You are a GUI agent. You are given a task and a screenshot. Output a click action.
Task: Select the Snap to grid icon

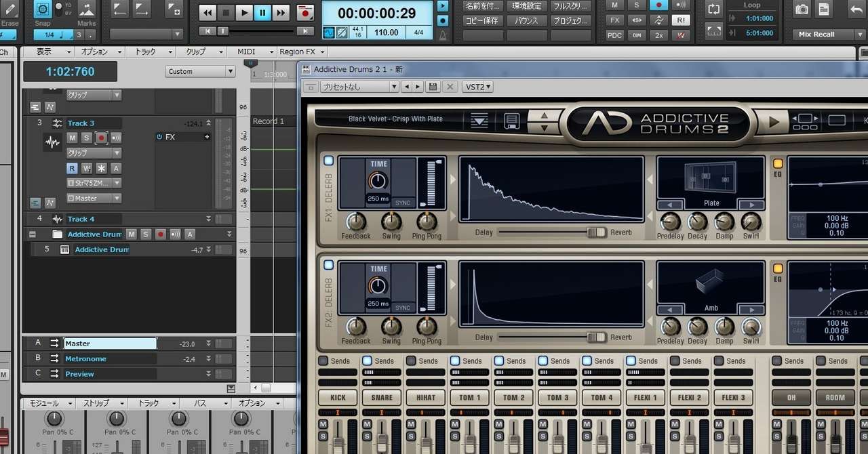pos(42,9)
